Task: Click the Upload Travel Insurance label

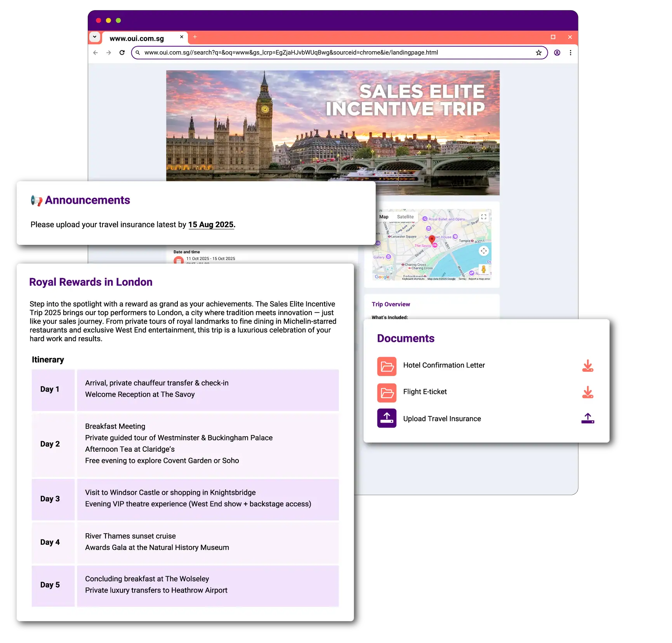Action: point(442,419)
